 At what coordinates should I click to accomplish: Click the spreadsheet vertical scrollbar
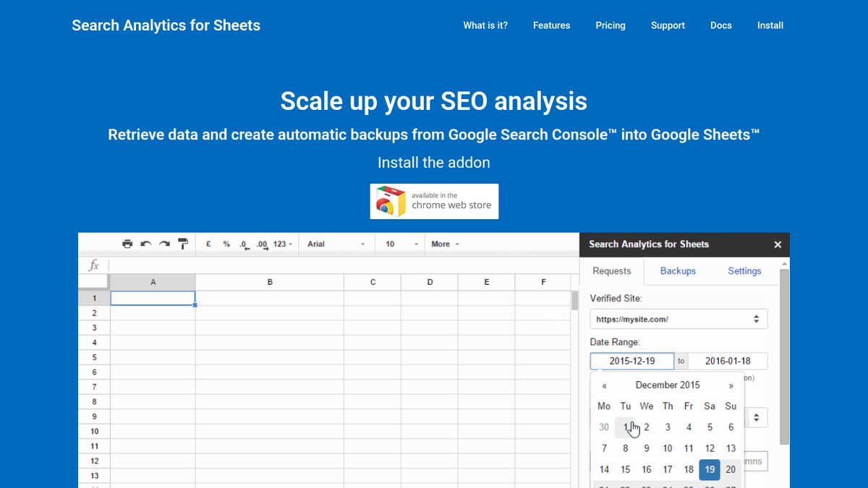click(x=575, y=300)
